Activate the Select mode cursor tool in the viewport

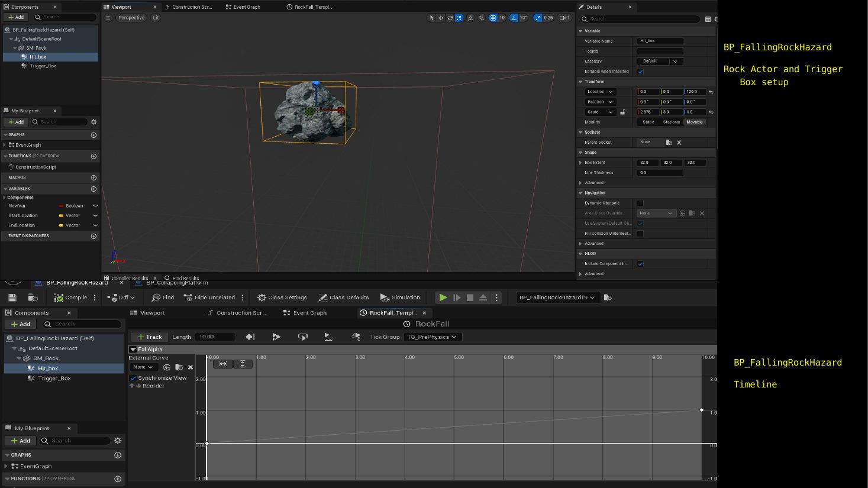(x=431, y=18)
